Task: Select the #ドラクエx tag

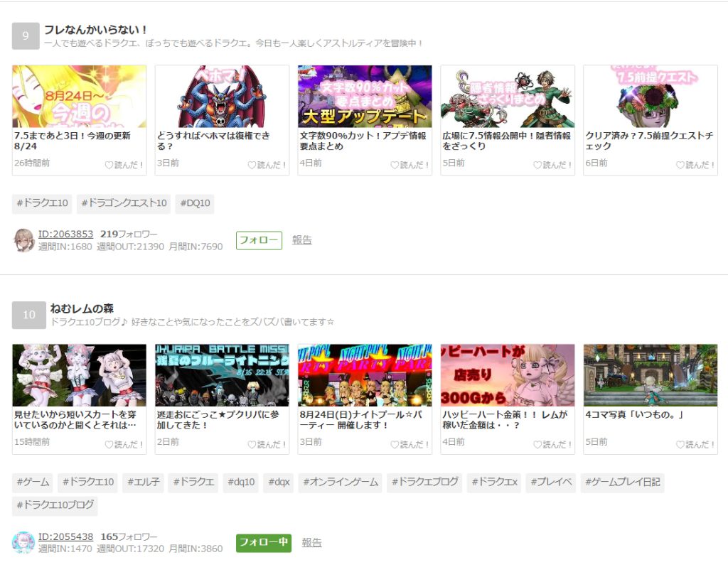Action: (495, 482)
